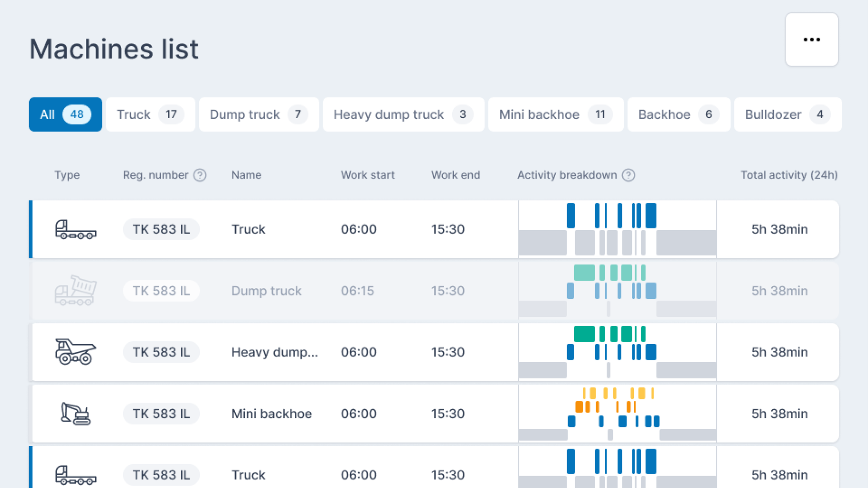Filter list by Dump truck tab
This screenshot has width=868, height=488.
click(258, 114)
